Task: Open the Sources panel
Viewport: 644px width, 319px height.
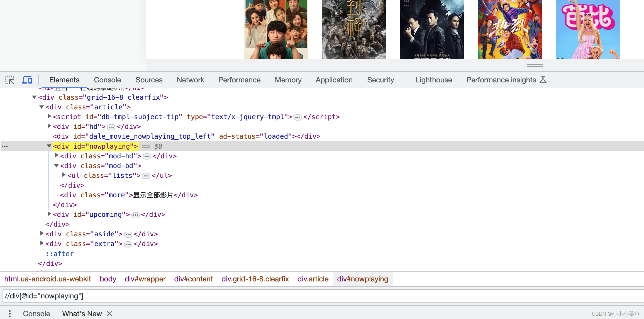Action: click(x=148, y=80)
